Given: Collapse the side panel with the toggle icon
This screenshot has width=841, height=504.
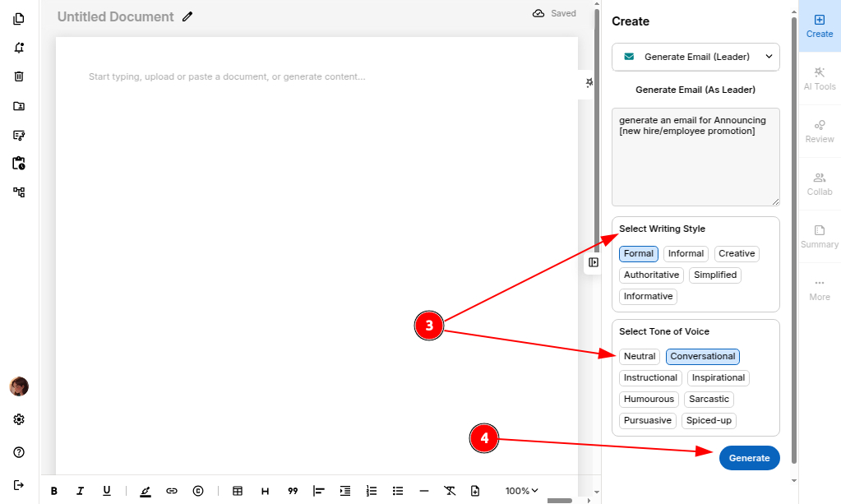Looking at the screenshot, I should coord(594,262).
